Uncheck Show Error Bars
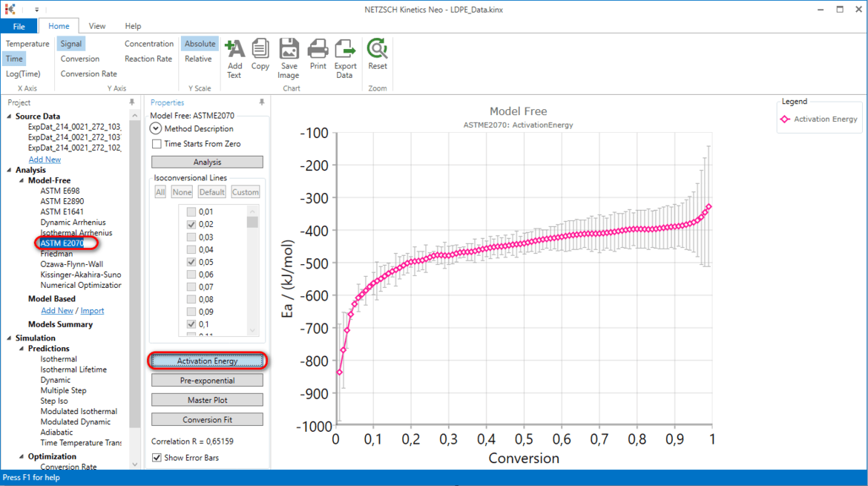868x486 pixels. pyautogui.click(x=157, y=458)
